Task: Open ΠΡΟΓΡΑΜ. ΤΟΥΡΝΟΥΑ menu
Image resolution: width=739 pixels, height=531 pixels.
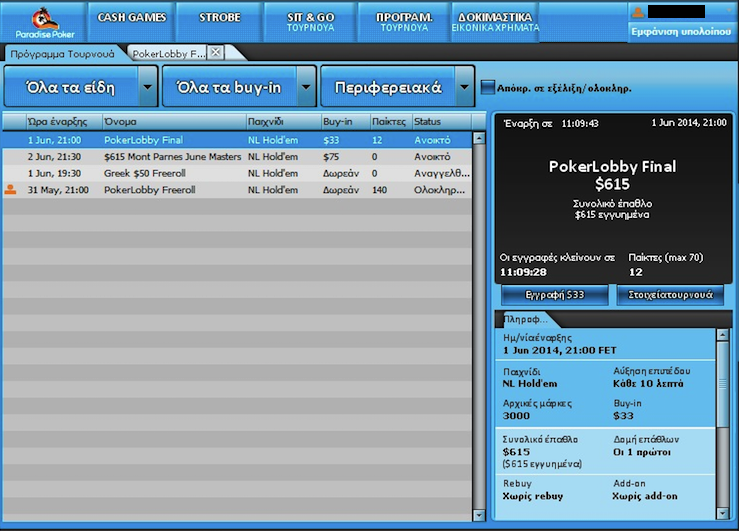Action: pyautogui.click(x=404, y=22)
